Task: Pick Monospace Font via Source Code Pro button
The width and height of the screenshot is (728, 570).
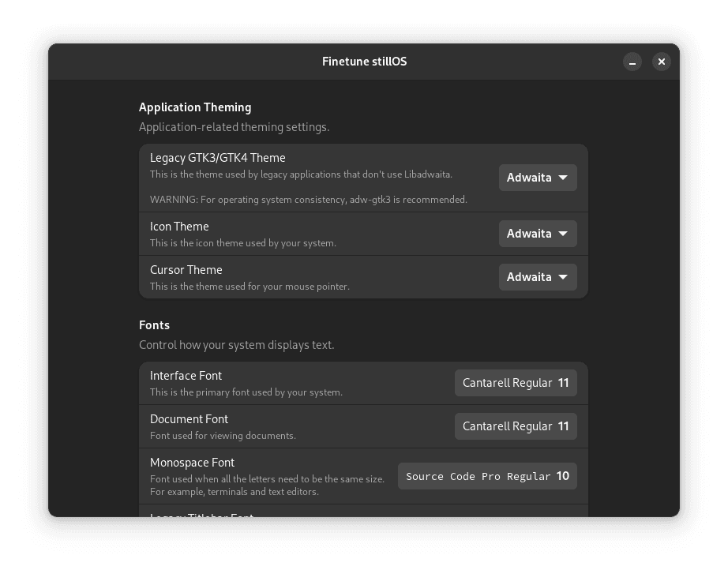Action: tap(487, 476)
